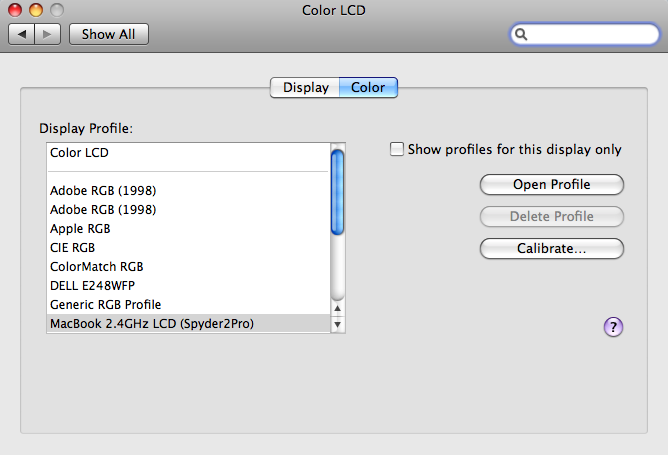Image resolution: width=668 pixels, height=455 pixels.
Task: Enable Show profiles for this display only
Action: pos(397,149)
